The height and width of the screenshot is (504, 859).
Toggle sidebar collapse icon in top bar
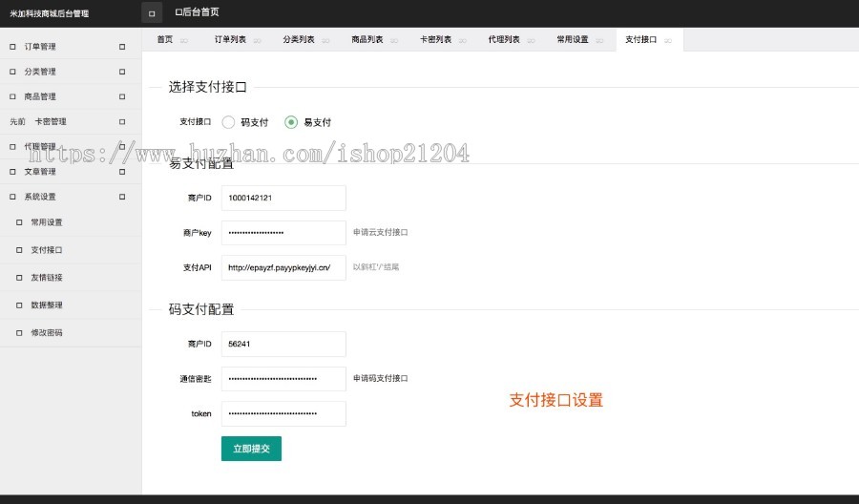click(152, 13)
